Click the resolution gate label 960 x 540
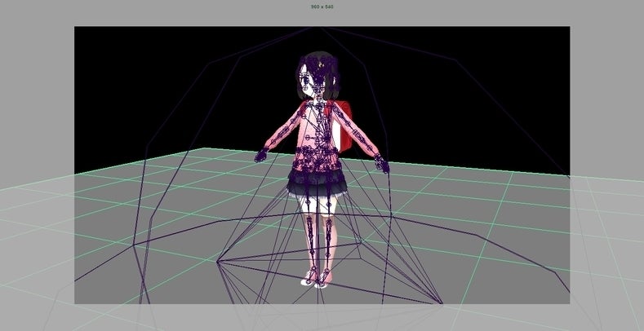 (322, 7)
